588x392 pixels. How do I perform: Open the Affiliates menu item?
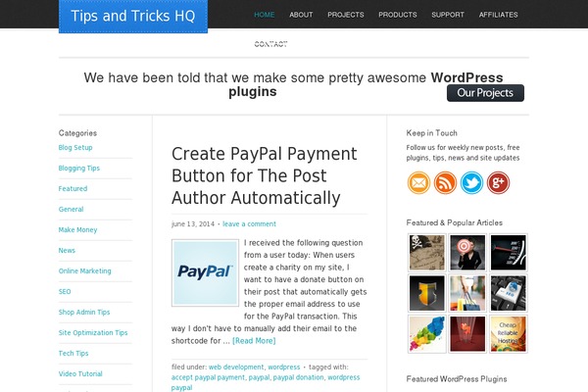[x=499, y=15]
